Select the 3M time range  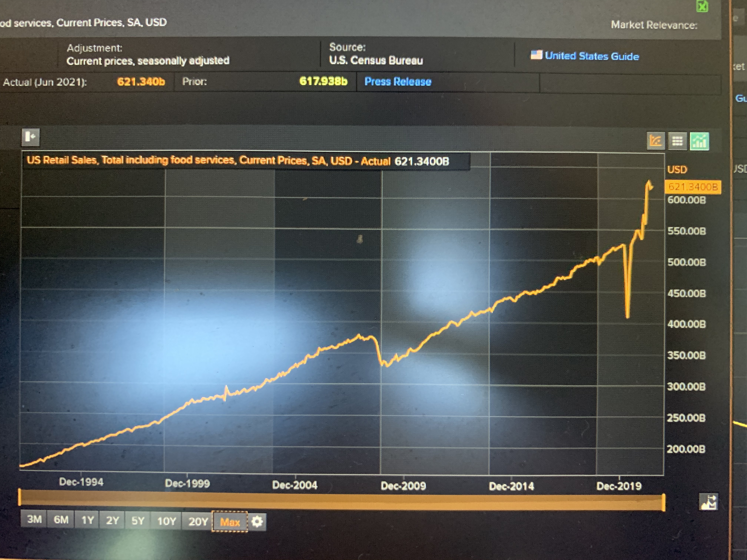click(x=34, y=519)
